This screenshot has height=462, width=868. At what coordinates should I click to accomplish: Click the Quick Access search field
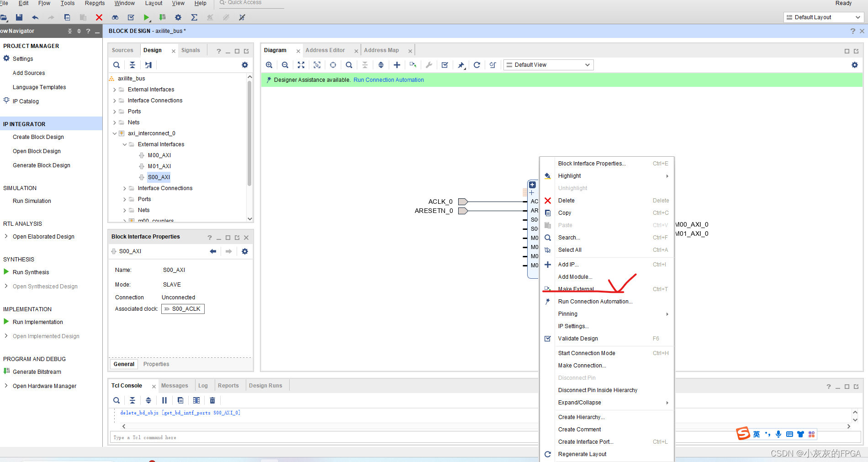coord(251,3)
